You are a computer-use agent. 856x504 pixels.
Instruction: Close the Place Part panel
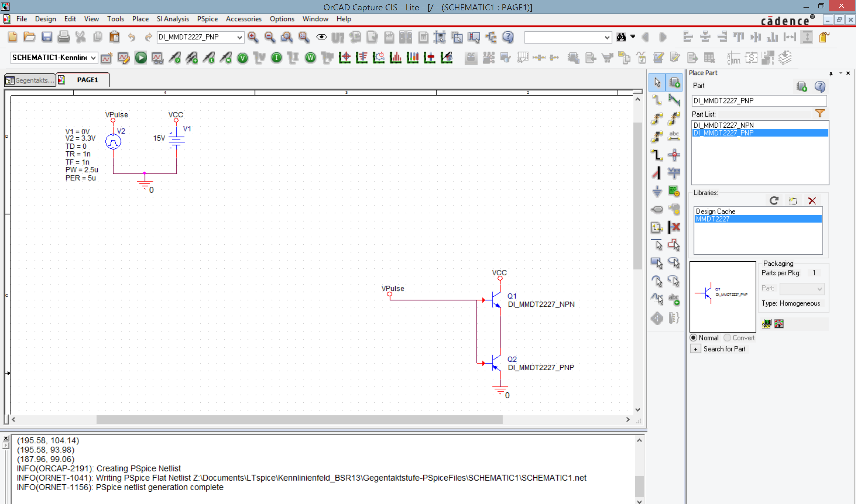(848, 73)
